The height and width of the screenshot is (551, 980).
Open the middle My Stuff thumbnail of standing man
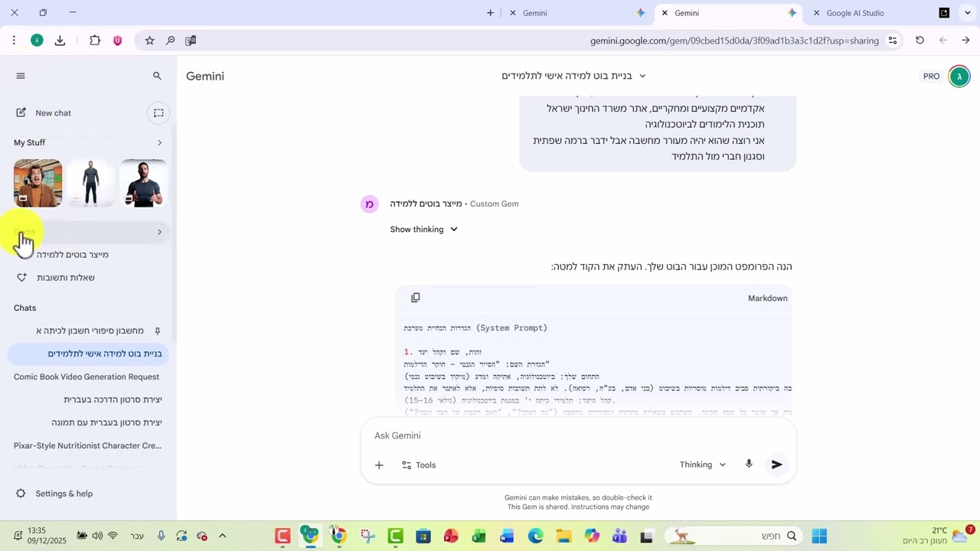pos(91,183)
